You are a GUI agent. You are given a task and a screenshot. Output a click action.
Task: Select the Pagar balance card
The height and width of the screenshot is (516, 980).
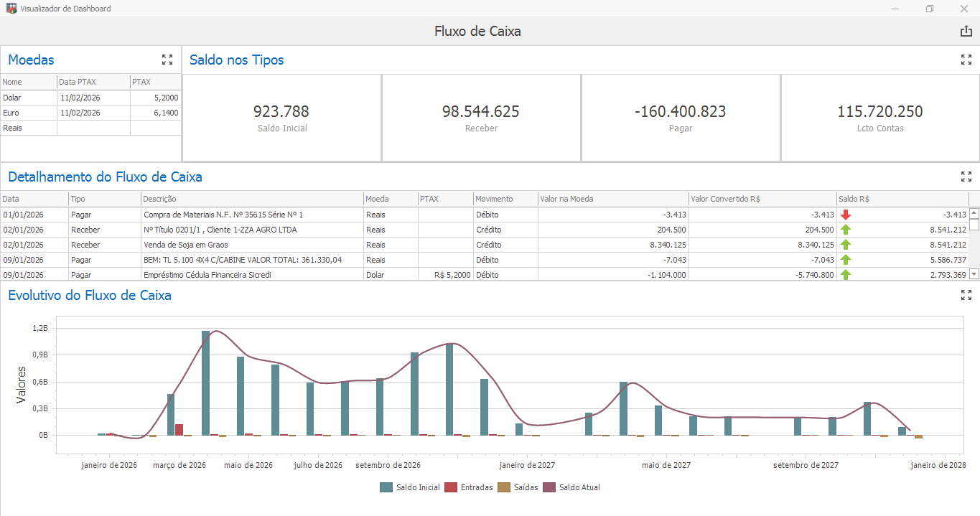(x=680, y=118)
